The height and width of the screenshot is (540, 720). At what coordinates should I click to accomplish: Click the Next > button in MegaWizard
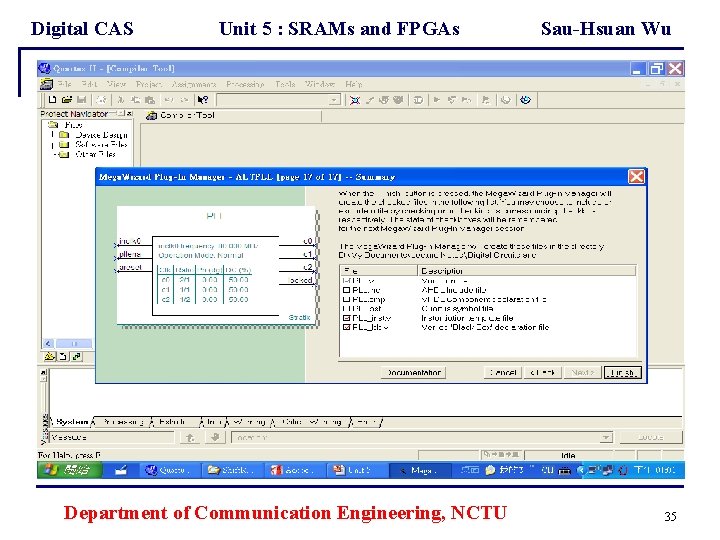click(x=583, y=373)
